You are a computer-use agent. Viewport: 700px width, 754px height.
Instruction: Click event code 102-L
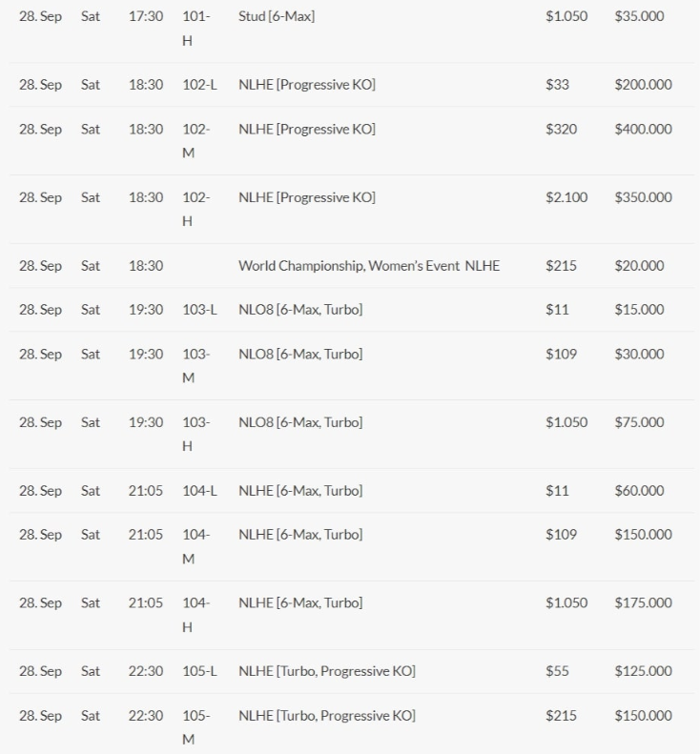pos(199,85)
